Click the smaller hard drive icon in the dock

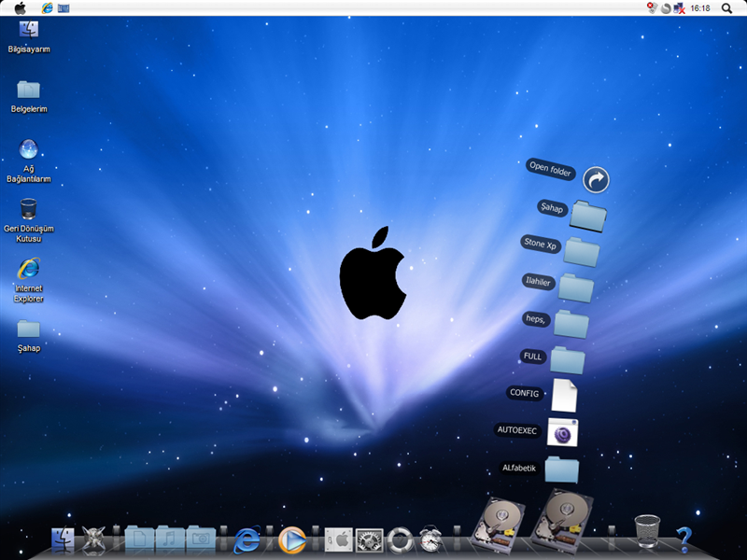point(498,526)
